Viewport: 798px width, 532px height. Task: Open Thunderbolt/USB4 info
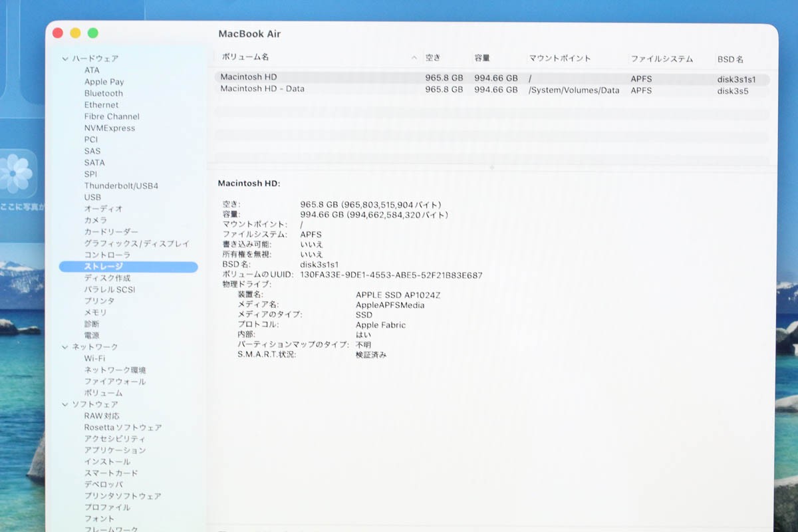[x=121, y=186]
